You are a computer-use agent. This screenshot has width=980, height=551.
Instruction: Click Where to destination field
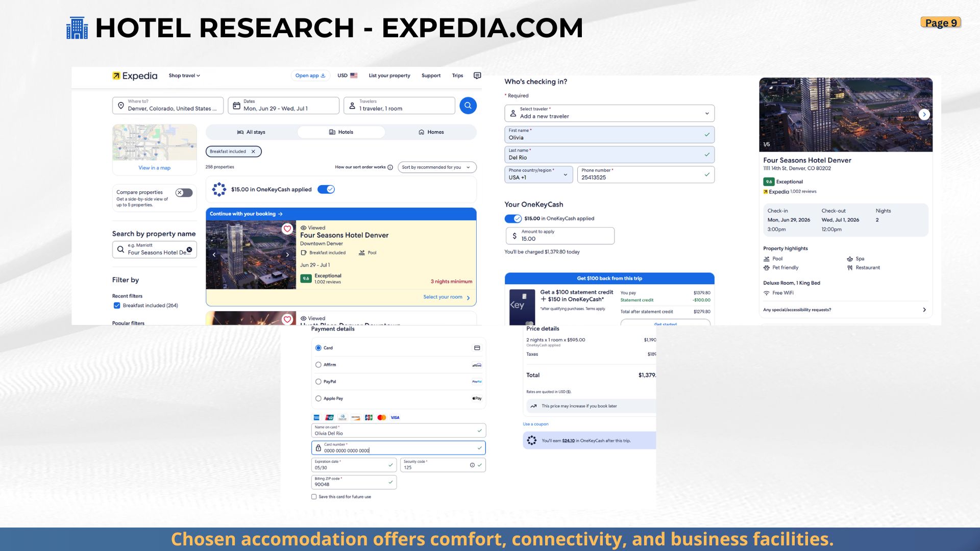tap(168, 106)
